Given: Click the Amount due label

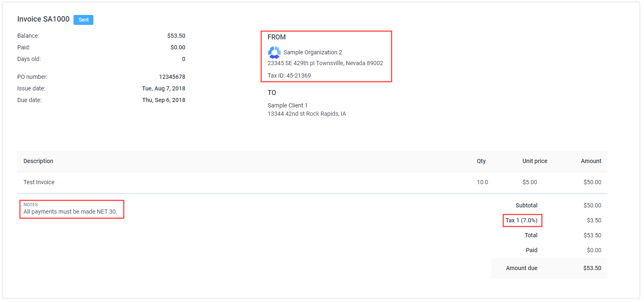Looking at the screenshot, I should click(x=522, y=268).
